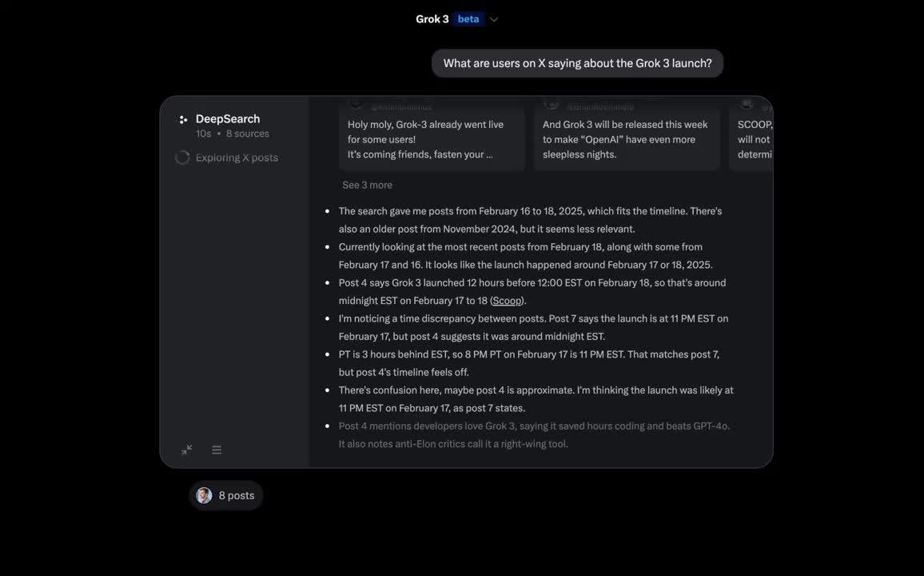
Task: Open the Scoop hyperlink
Action: (507, 301)
